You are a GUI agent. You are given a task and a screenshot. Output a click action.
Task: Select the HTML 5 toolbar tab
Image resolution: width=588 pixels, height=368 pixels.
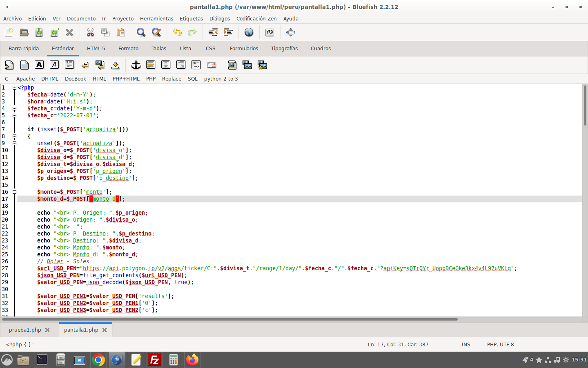pyautogui.click(x=96, y=49)
